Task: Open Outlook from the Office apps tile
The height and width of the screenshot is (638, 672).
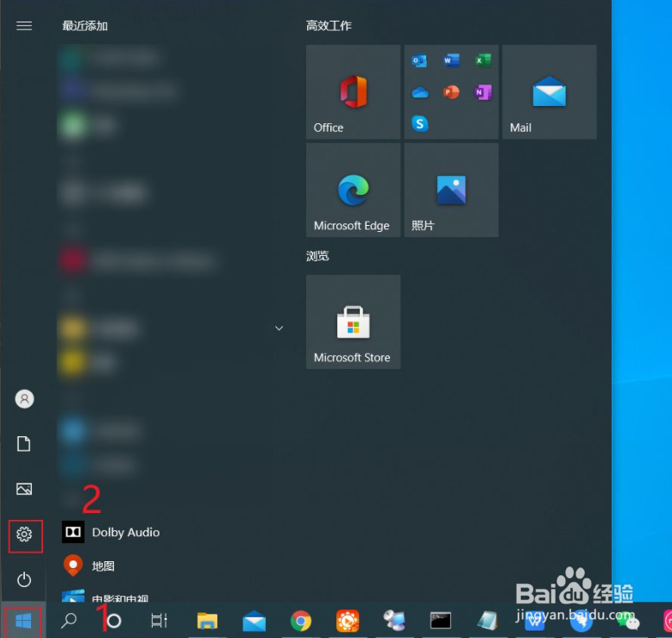Action: click(419, 60)
